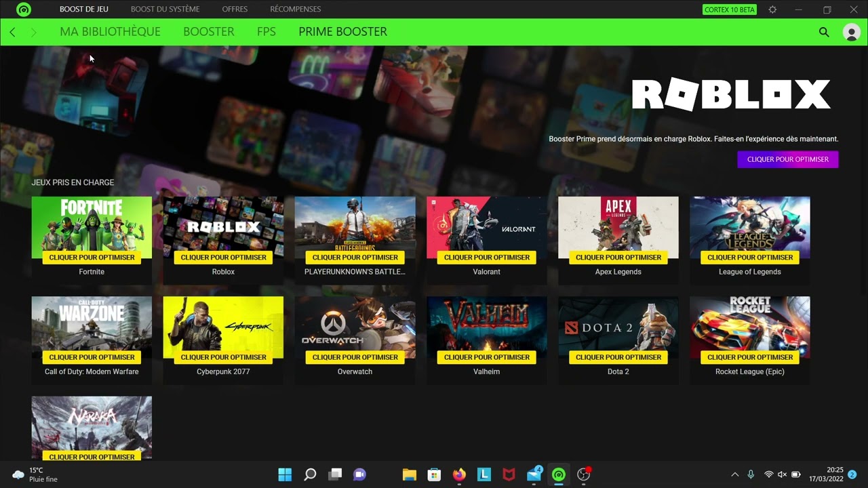Open the recording app taskbar icon
The image size is (868, 488).
tap(584, 474)
